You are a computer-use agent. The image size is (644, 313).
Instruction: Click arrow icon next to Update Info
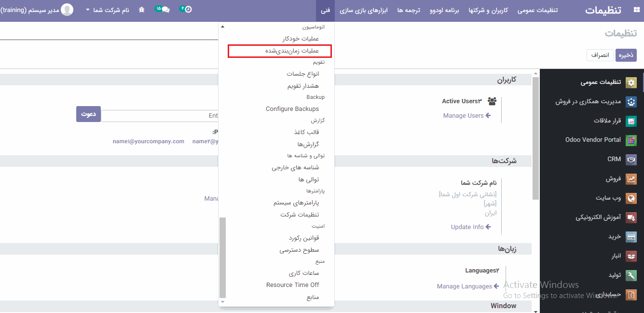[x=488, y=227]
